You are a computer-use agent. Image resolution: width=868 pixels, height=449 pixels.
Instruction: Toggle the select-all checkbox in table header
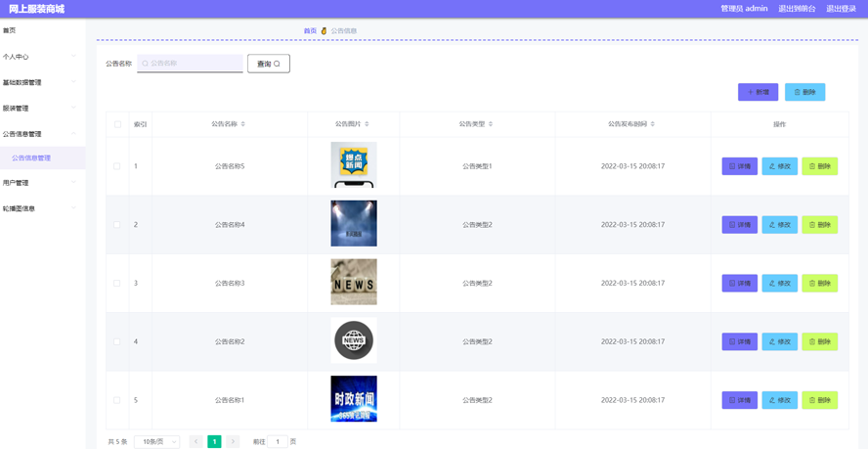pyautogui.click(x=117, y=124)
